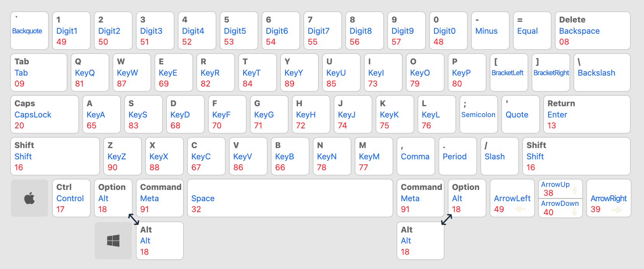The image size is (644, 269).
Task: Click the Ctrl Control key
Action: (x=71, y=198)
